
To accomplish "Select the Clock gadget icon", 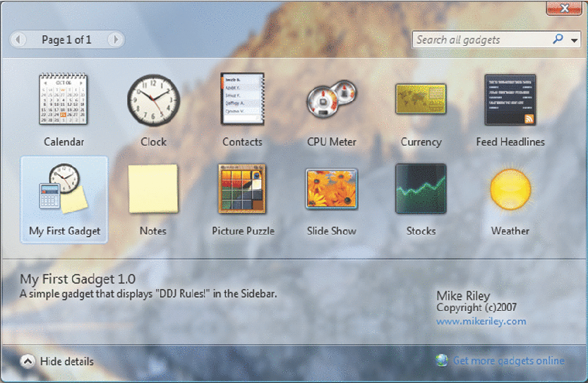I will (x=153, y=100).
